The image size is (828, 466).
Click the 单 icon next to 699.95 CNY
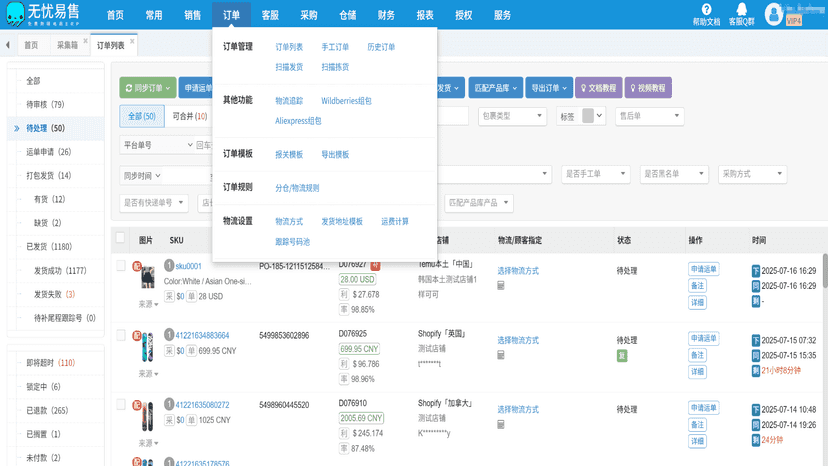coord(191,350)
